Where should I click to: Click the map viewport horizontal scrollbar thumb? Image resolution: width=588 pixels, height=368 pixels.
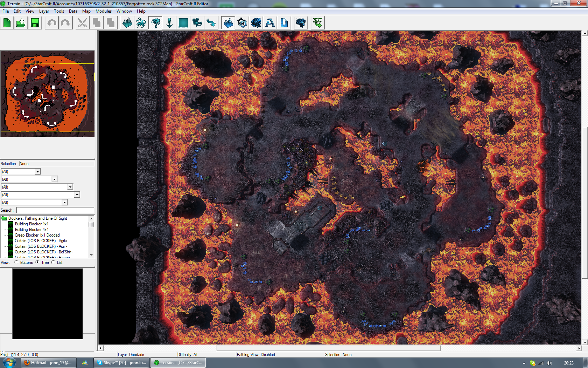(328, 348)
